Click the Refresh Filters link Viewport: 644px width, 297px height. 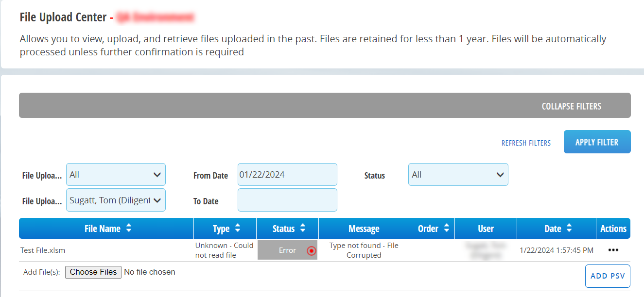tap(526, 143)
